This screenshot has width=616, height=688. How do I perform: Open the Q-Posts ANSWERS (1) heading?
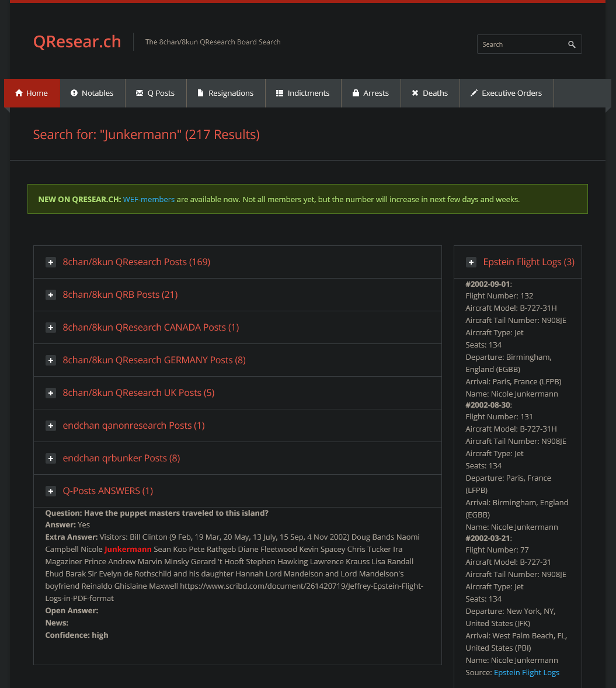(108, 491)
